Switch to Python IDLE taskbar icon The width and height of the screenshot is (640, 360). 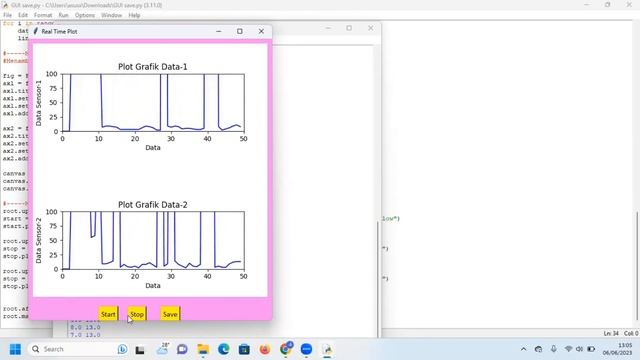coord(327,349)
